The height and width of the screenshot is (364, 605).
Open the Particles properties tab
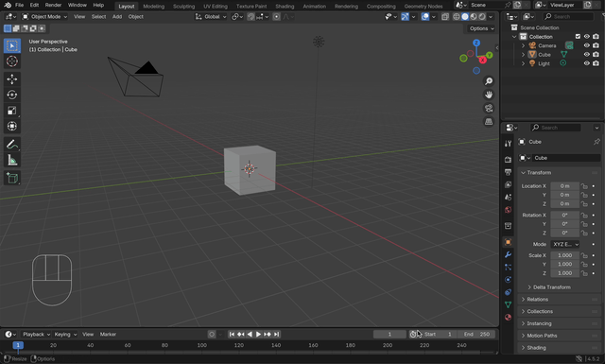pos(508,268)
